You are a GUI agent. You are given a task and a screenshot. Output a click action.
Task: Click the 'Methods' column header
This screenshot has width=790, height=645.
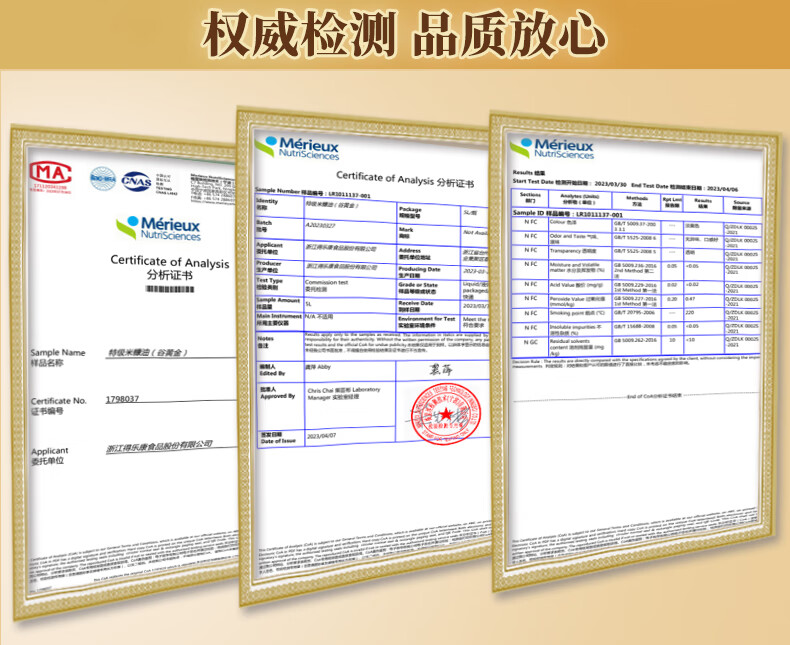pos(636,201)
